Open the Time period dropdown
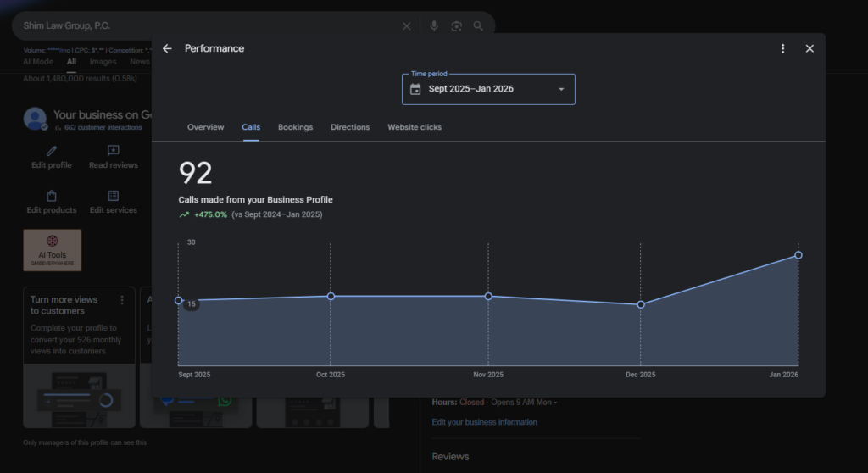868x473 pixels. pos(488,89)
